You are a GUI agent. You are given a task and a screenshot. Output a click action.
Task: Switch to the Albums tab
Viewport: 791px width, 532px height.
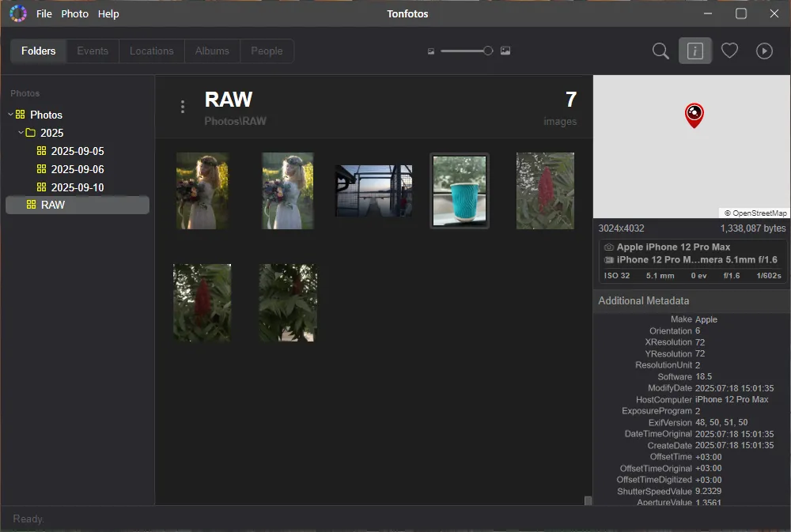tap(212, 51)
